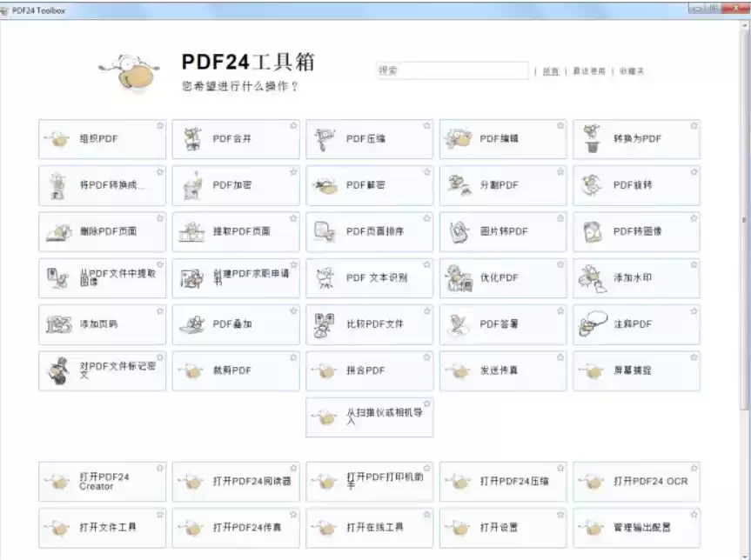Screen dimensions: 751x560
Task: Open the PDF压缩 compress tool icon
Action: [325, 139]
